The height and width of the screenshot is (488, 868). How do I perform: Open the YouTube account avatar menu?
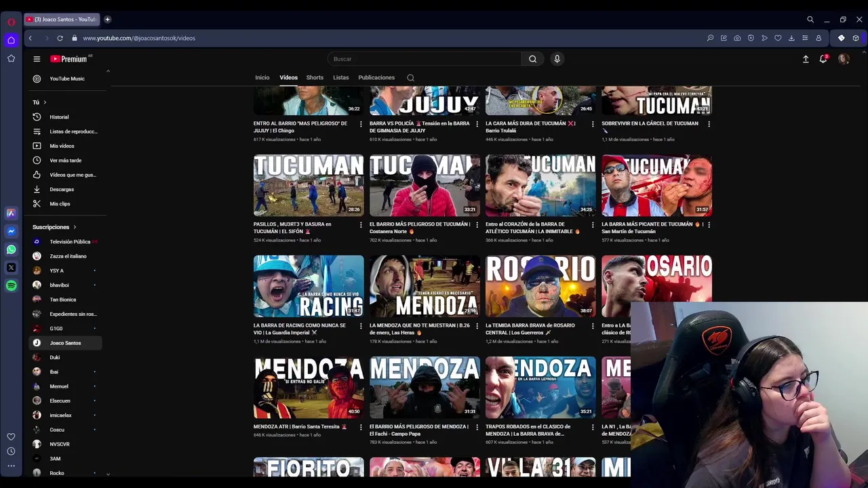(844, 59)
